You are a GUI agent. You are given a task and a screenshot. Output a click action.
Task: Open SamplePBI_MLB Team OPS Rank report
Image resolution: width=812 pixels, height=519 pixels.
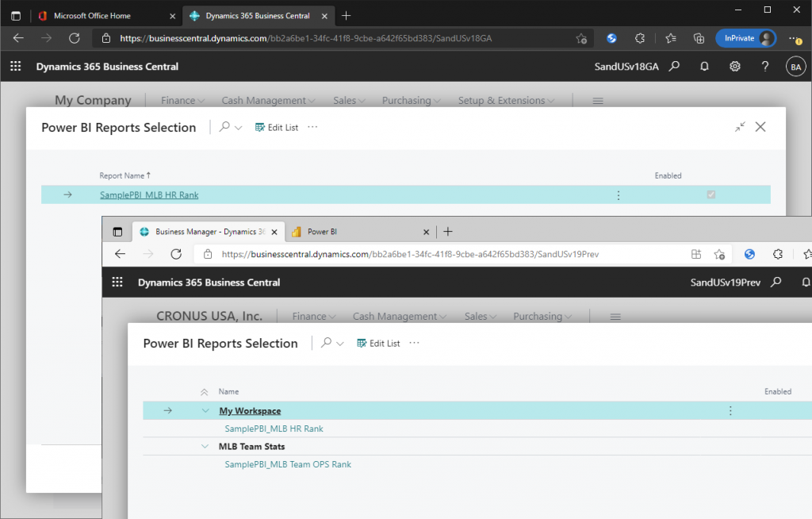pyautogui.click(x=288, y=464)
